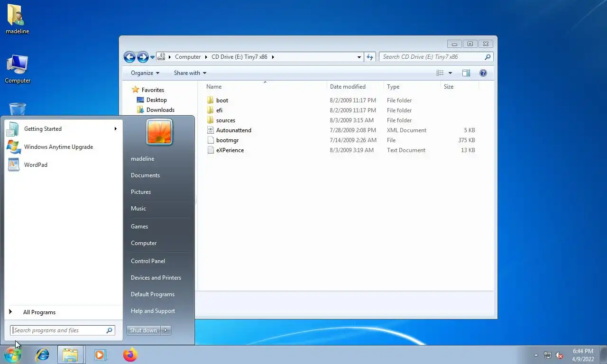This screenshot has height=364, width=607.
Task: Expand Getting Started submenu arrow
Action: 115,129
